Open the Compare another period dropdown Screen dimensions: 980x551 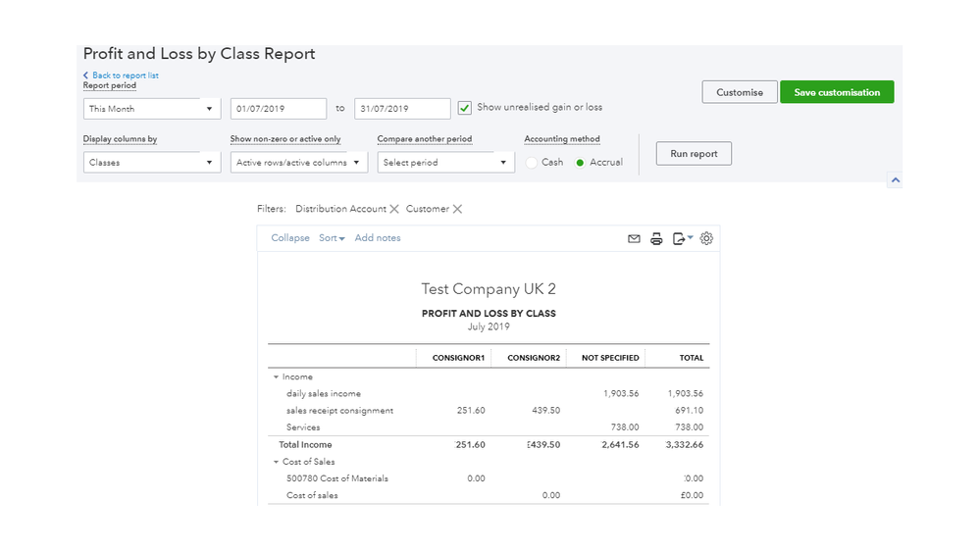[x=445, y=163]
